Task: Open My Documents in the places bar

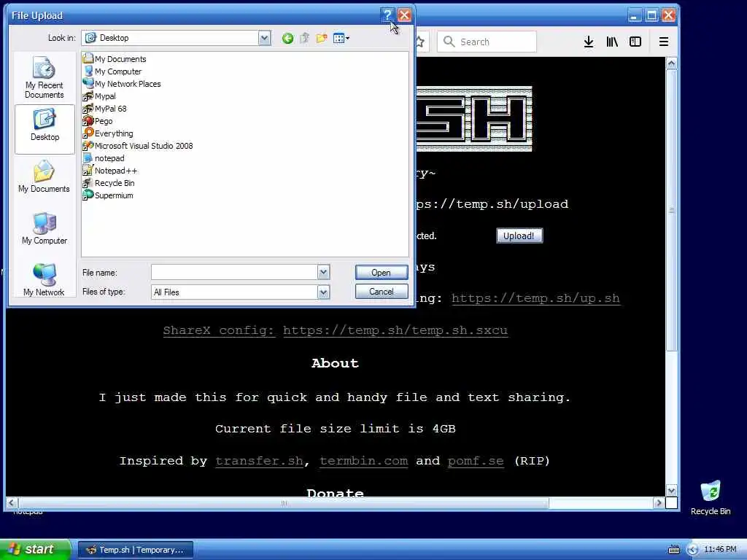Action: tap(44, 177)
